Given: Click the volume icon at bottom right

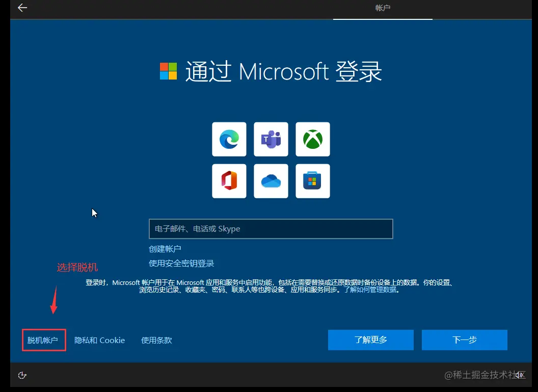Looking at the screenshot, I should pyautogui.click(x=519, y=375).
